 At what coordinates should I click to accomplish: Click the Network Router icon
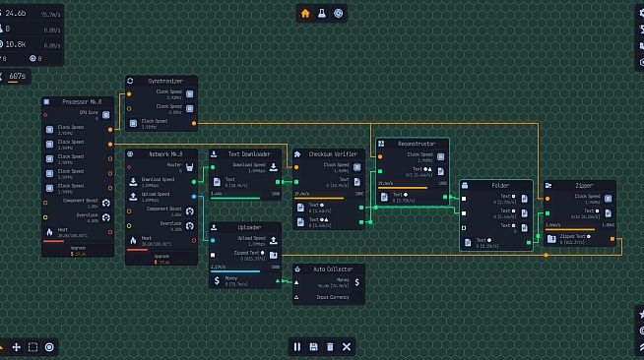(x=190, y=167)
